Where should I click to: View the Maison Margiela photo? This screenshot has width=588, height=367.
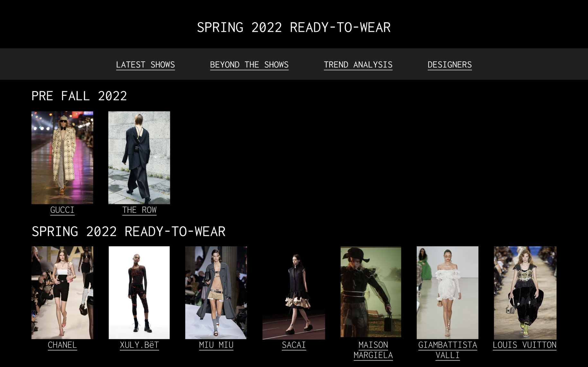(x=371, y=291)
